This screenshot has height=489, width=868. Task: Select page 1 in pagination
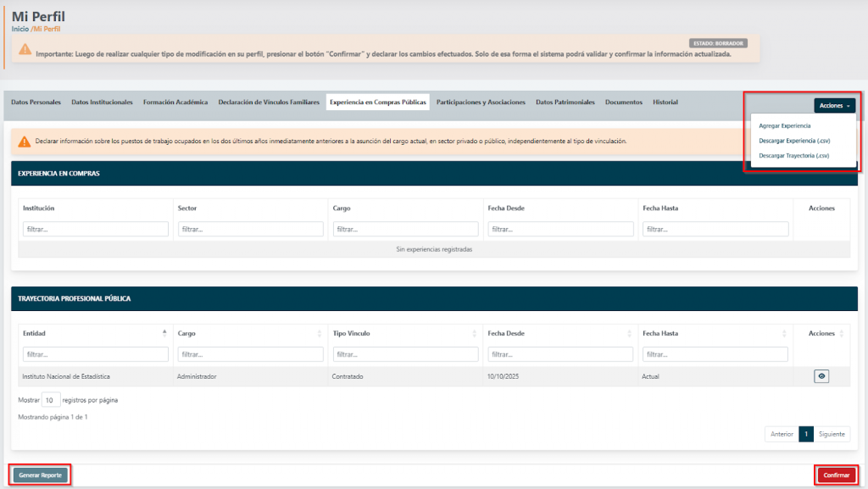point(806,434)
